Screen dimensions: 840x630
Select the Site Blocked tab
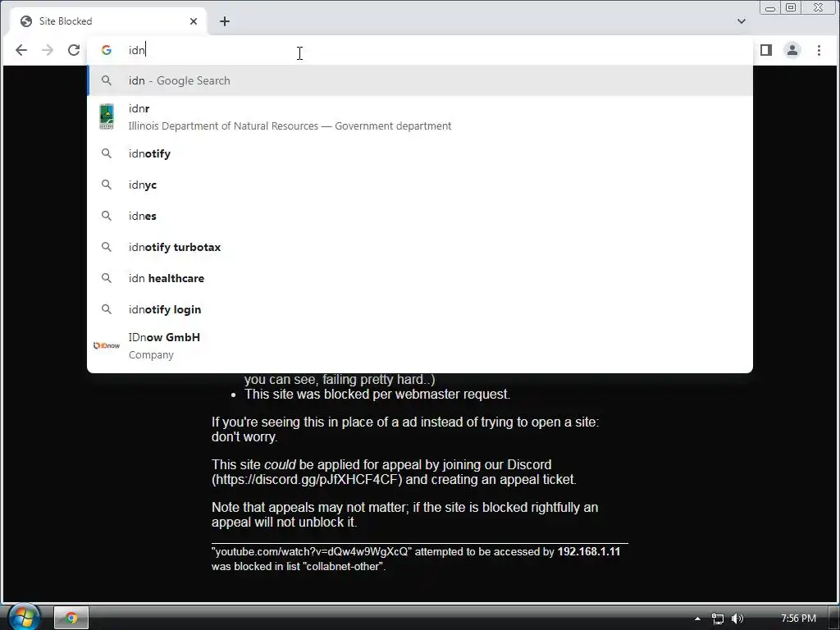click(107, 21)
